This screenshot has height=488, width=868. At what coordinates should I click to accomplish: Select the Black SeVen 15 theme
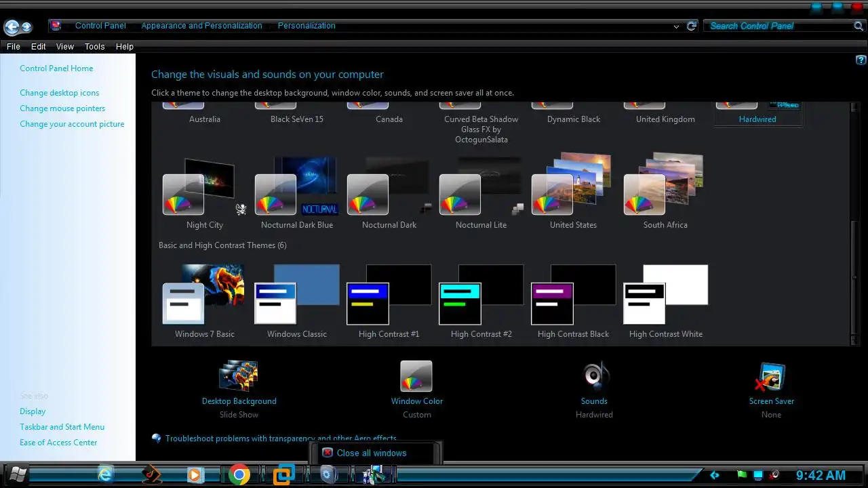click(x=297, y=114)
